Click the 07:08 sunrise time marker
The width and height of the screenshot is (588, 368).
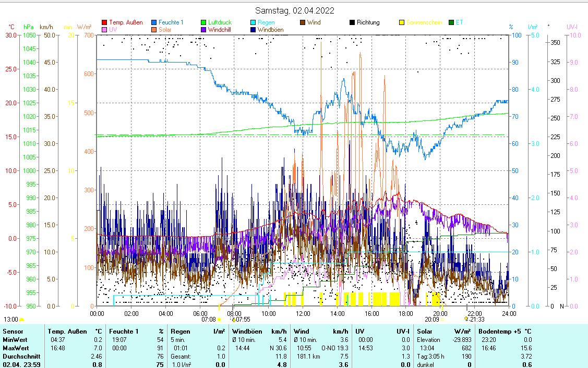tap(208, 319)
